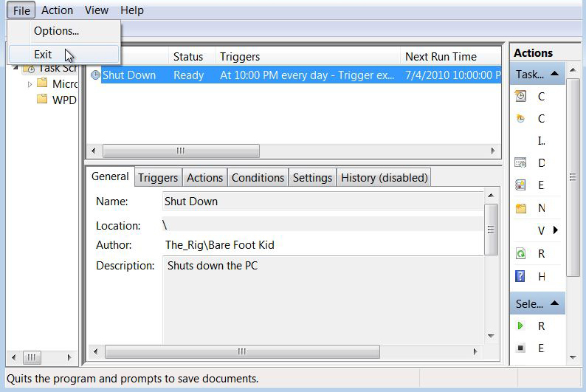Select the WPD tree item
This screenshot has width=586, height=392.
[64, 100]
